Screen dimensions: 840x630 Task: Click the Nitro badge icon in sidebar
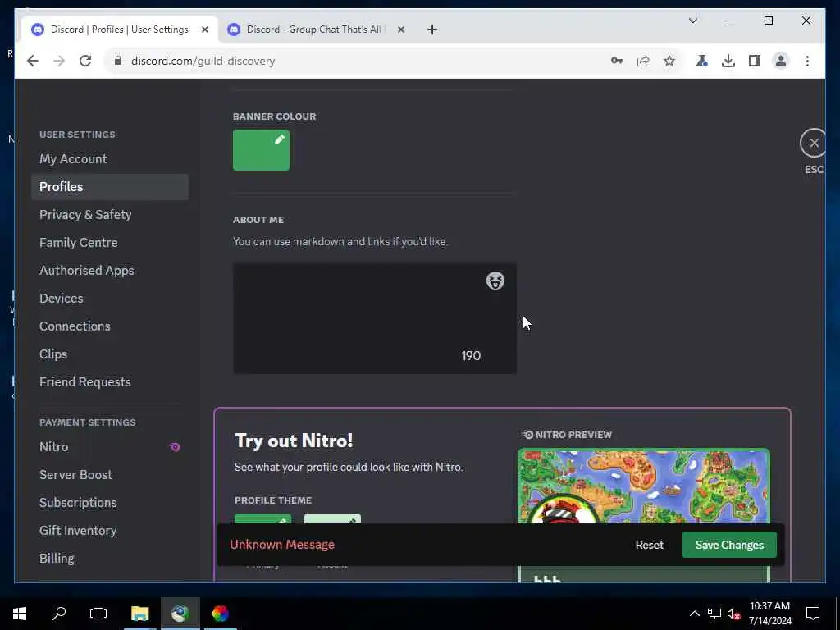tap(176, 447)
